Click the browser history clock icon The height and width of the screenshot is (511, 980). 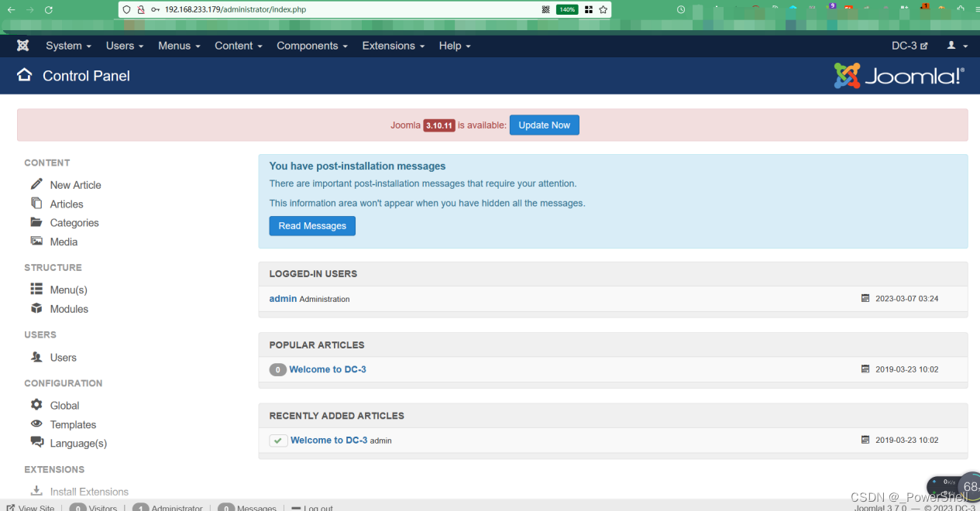tap(681, 9)
